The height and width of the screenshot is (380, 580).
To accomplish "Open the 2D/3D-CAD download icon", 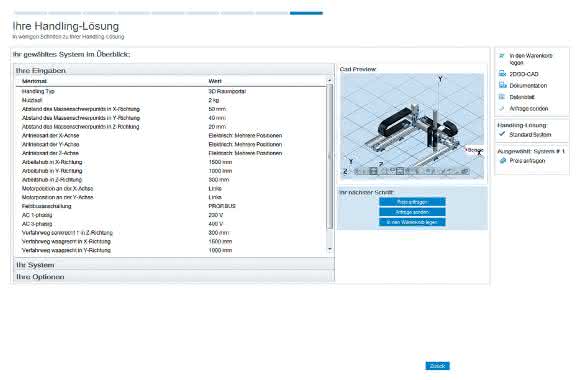I will pyautogui.click(x=502, y=74).
